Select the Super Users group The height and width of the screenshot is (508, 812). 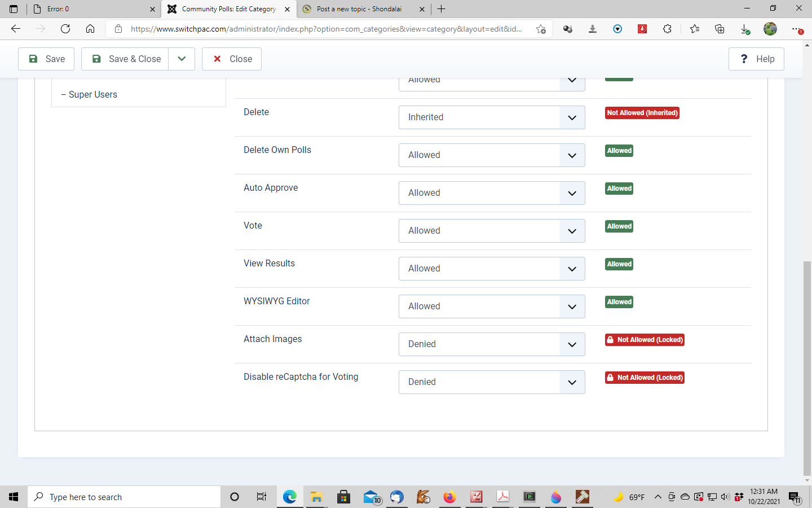(x=93, y=94)
